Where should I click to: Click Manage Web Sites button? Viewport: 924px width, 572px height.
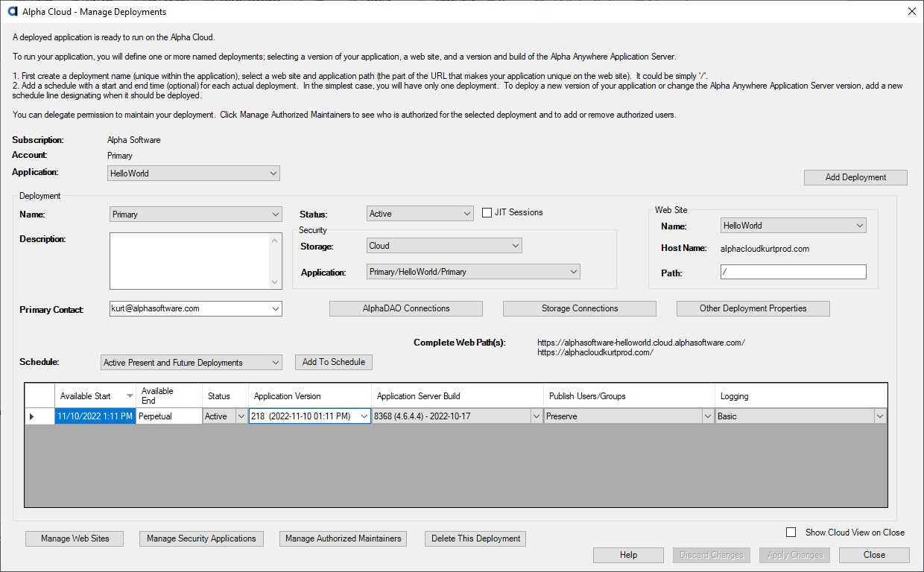pos(75,538)
